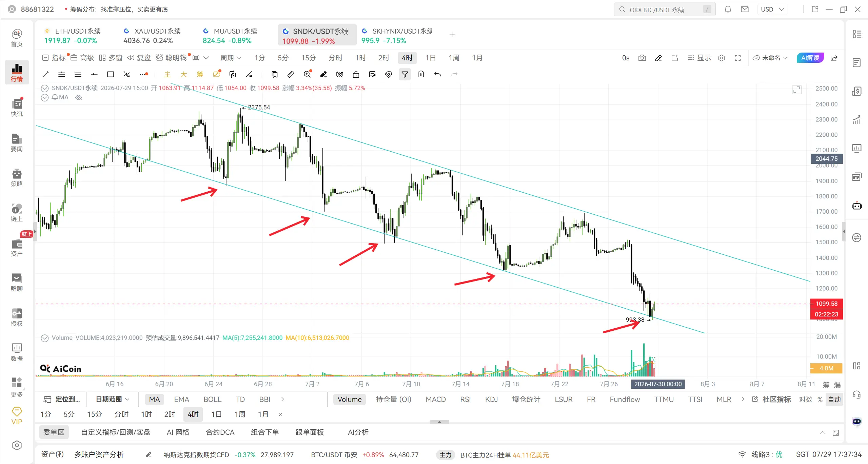Click the share arrow icon
868x464 pixels.
834,58
